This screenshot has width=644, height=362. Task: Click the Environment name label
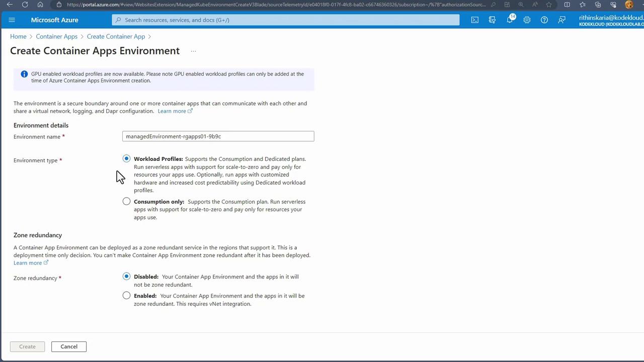[x=37, y=137]
